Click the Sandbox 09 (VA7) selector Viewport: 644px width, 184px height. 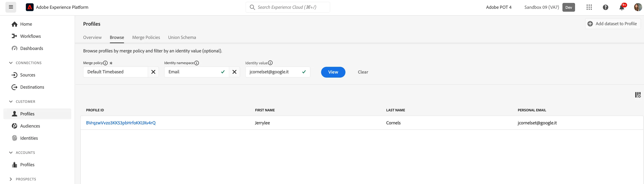pos(550,7)
